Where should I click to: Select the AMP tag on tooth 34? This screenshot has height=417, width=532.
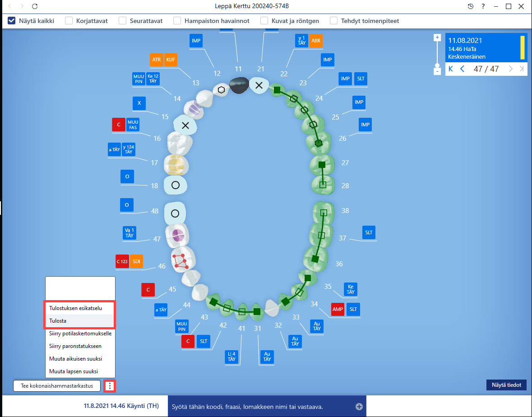click(338, 310)
